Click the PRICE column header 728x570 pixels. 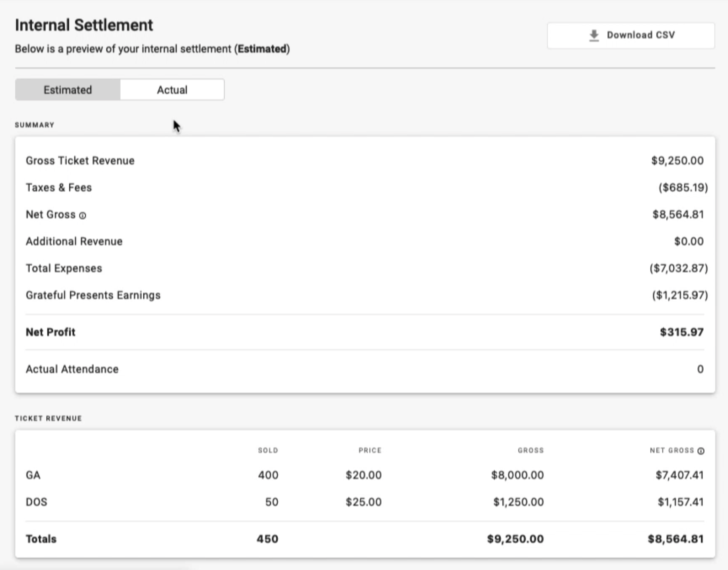(370, 451)
